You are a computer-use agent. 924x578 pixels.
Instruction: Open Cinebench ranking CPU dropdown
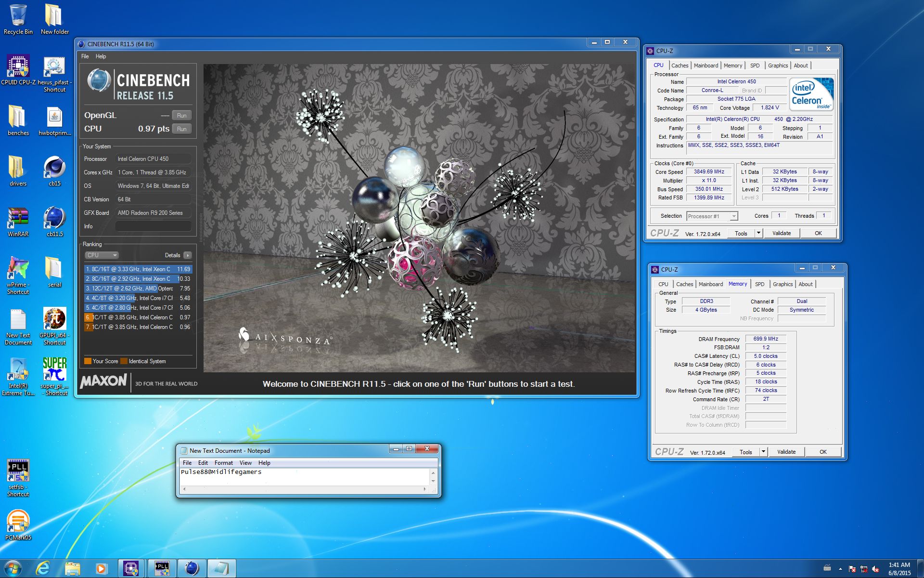[x=102, y=255]
